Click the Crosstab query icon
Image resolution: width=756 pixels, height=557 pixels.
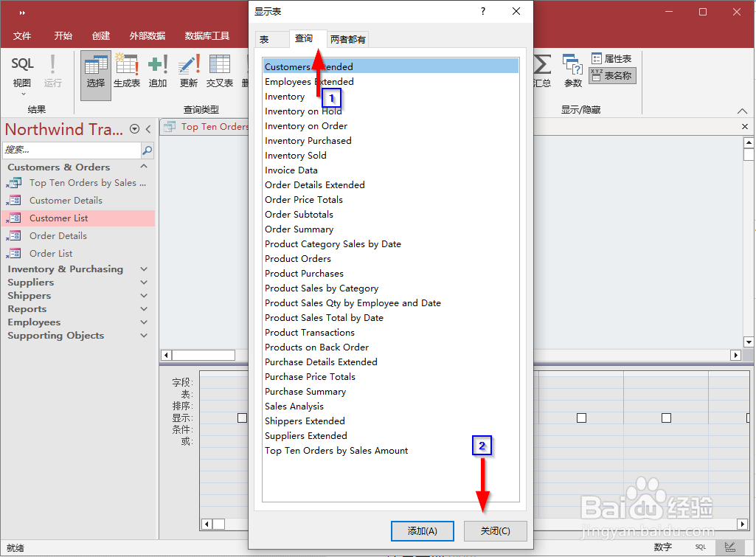click(x=219, y=72)
